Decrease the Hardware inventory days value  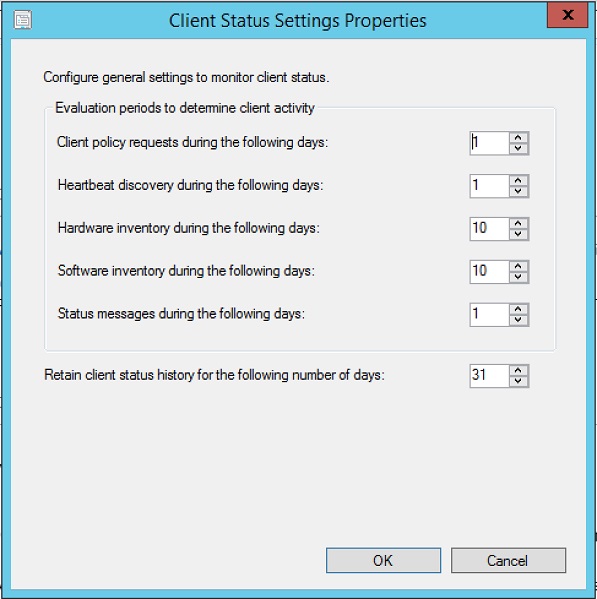pos(518,234)
